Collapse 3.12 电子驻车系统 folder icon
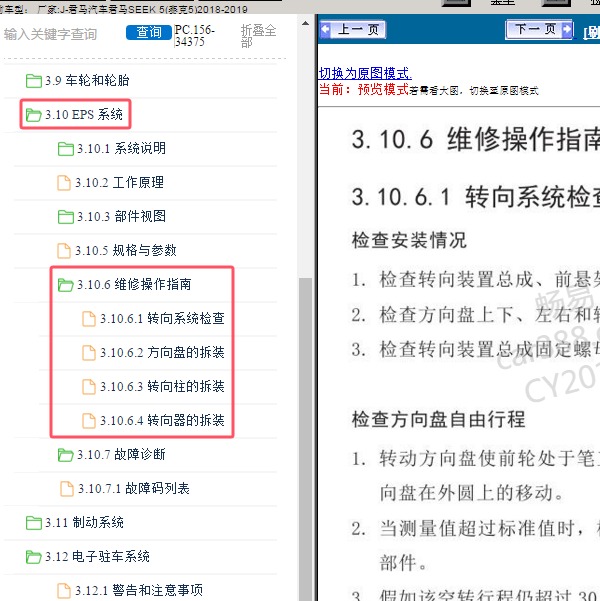The image size is (600, 601). tap(34, 557)
